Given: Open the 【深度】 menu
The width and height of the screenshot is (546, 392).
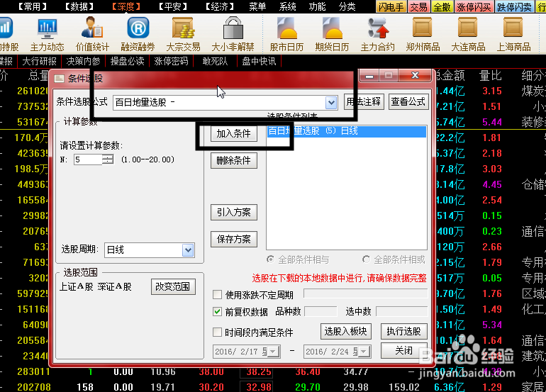Looking at the screenshot, I should (126, 6).
